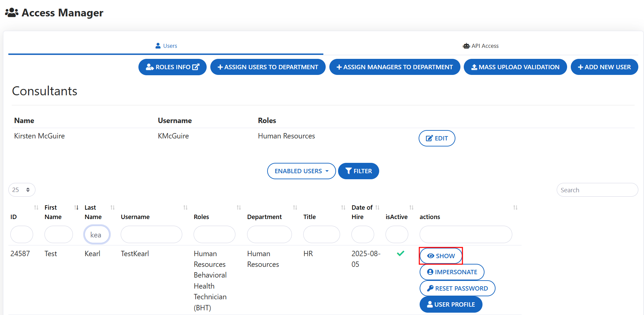
Task: Sort table by Date of Hire
Action: (362, 212)
